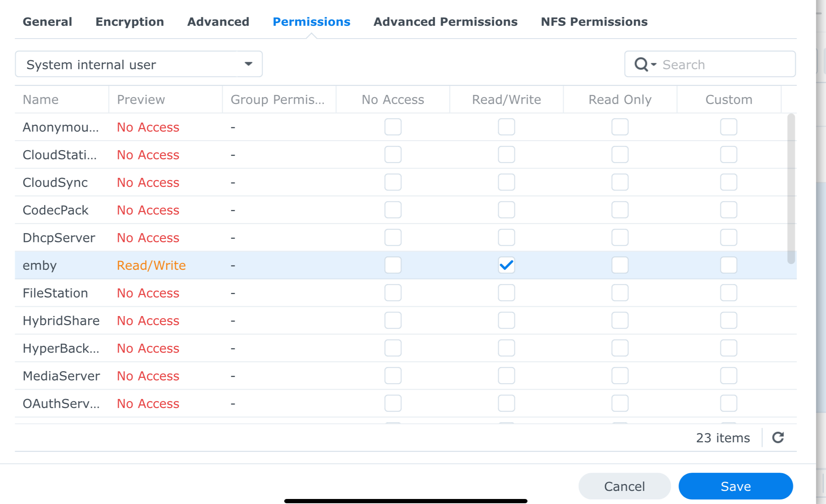Switch to the Advanced Permissions tab

pyautogui.click(x=445, y=22)
